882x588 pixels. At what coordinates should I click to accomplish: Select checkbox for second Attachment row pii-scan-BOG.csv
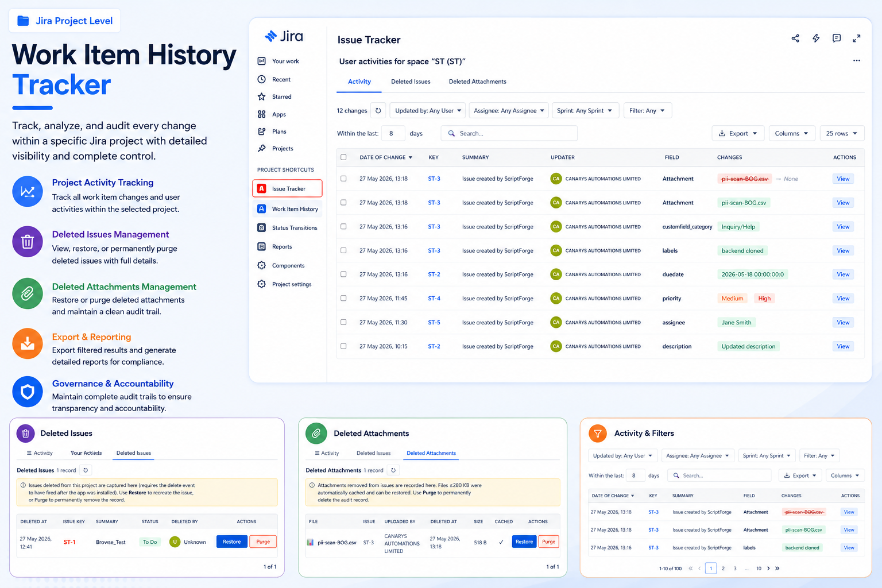pyautogui.click(x=343, y=203)
